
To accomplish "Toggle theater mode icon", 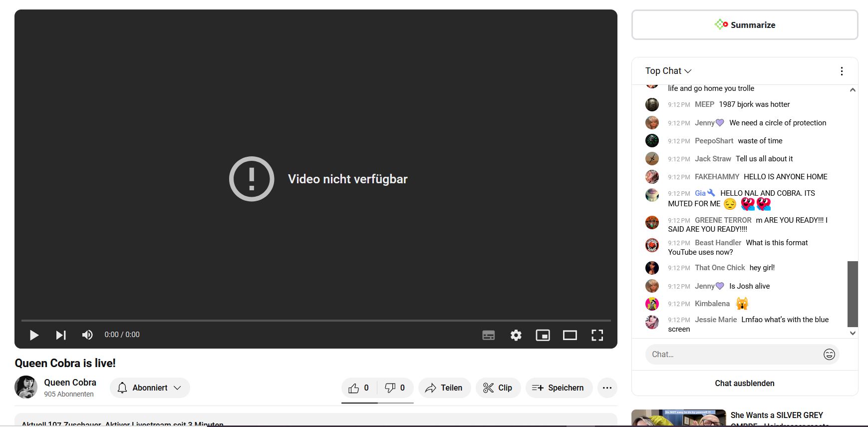I will [570, 335].
